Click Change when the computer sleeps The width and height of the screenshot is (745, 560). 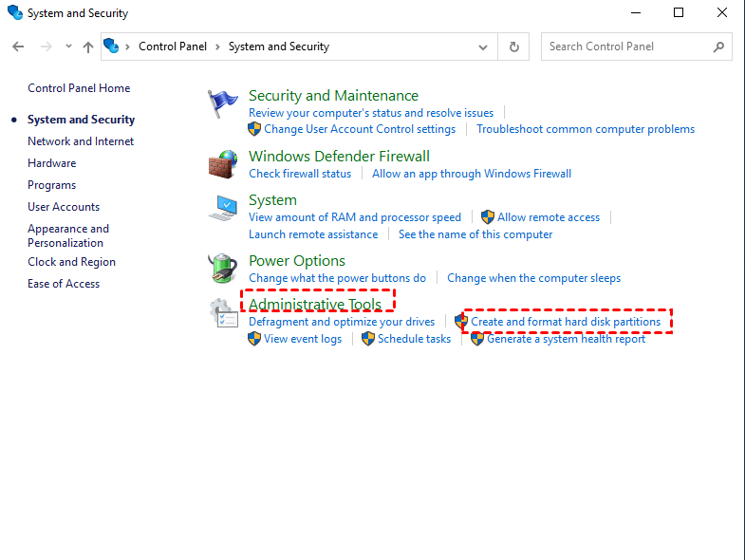(x=534, y=278)
